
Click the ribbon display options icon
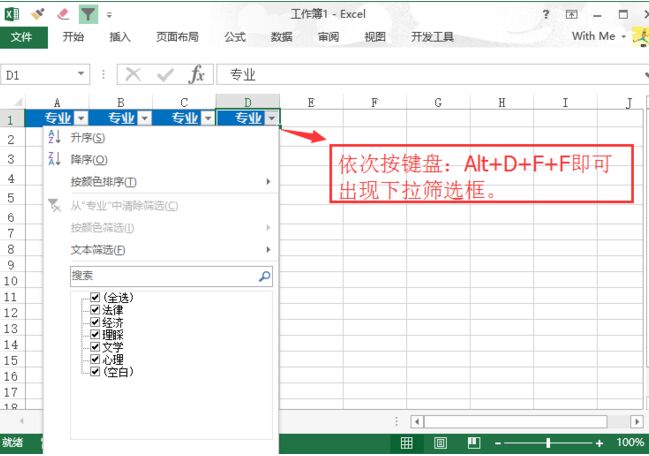572,15
